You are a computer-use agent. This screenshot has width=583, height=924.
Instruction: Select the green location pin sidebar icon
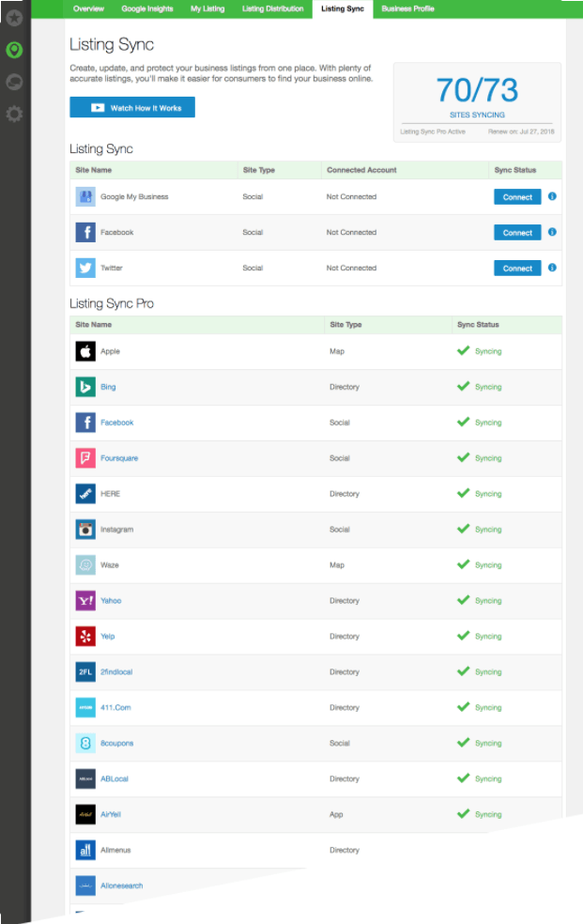(14, 50)
